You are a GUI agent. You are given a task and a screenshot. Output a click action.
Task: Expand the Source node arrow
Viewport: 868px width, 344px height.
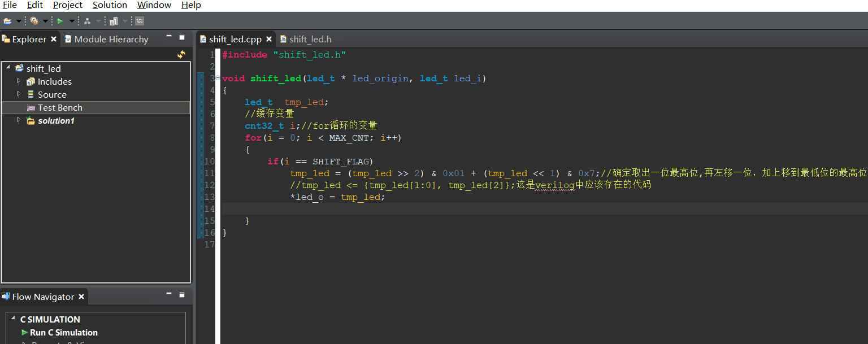tap(19, 94)
